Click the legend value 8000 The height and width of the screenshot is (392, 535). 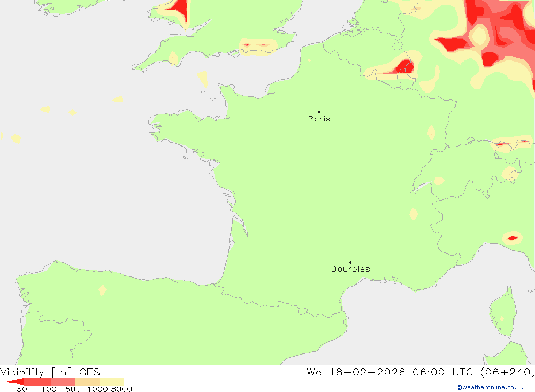[x=121, y=389]
